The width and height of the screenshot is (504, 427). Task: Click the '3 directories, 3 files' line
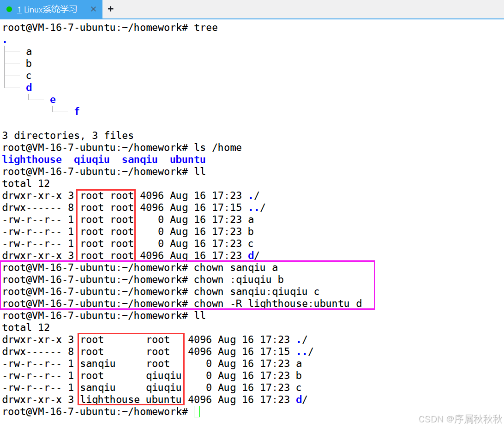click(x=68, y=135)
